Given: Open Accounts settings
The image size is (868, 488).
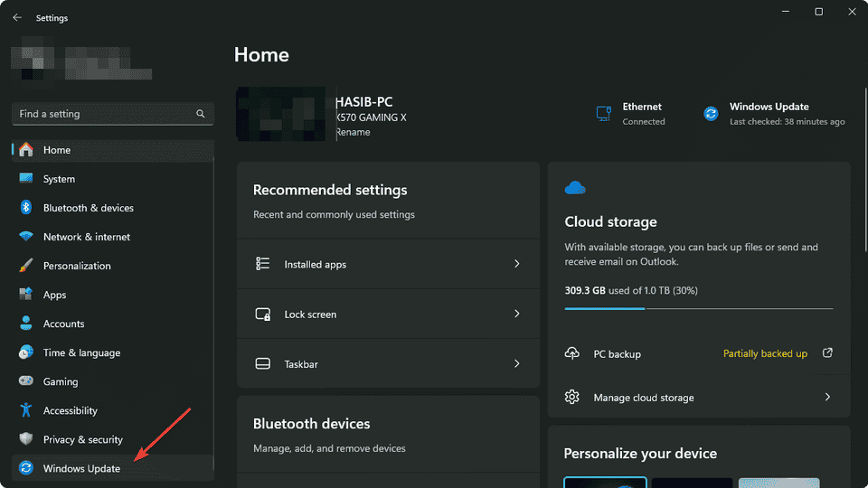Looking at the screenshot, I should click(112, 324).
